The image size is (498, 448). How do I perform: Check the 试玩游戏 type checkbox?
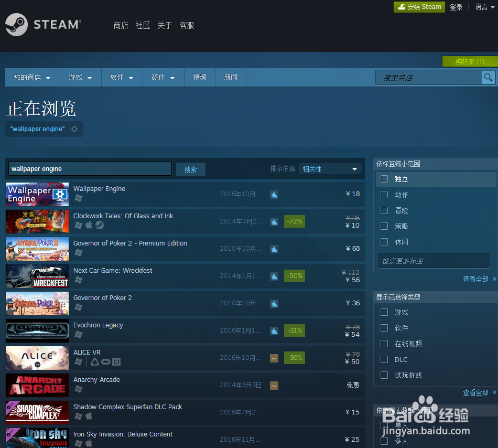[x=384, y=375]
